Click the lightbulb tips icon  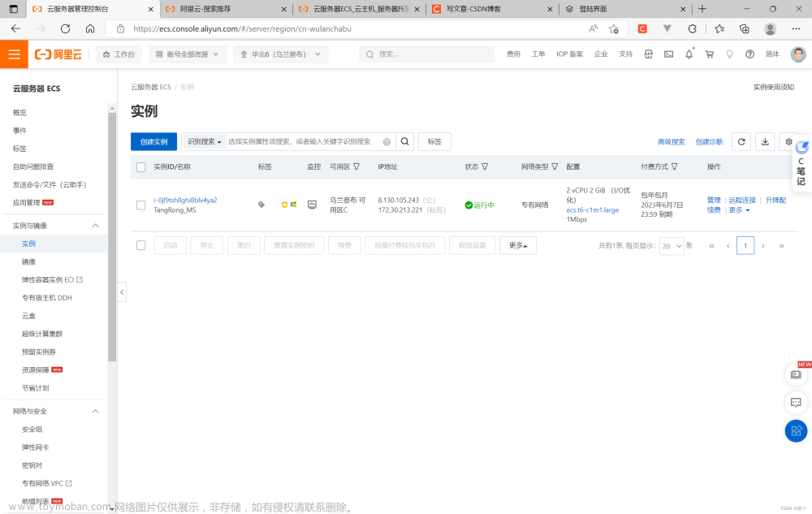[729, 54]
